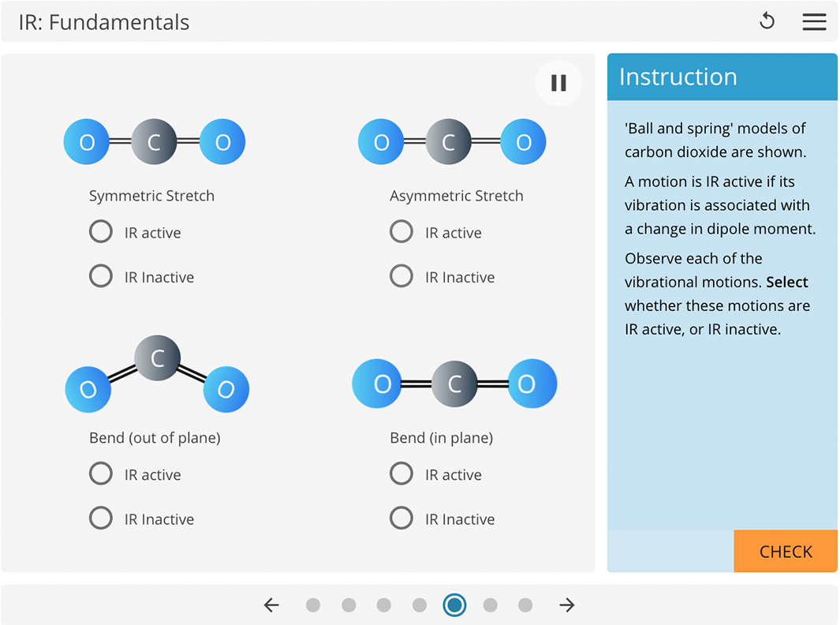Advance to the next page with the right arrow
This screenshot has width=840, height=625.
(x=567, y=604)
